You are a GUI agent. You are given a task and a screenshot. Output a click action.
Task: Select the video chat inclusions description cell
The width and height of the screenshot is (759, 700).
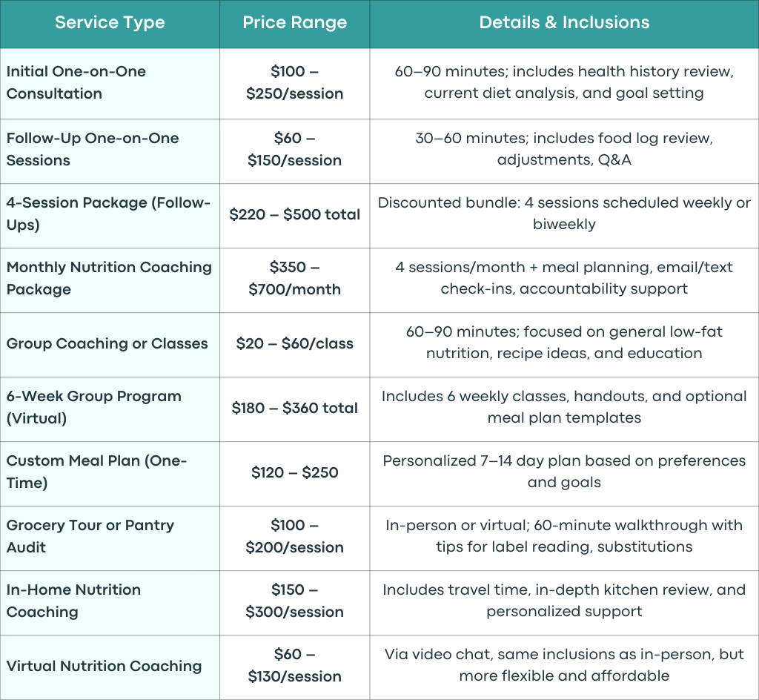(564, 666)
